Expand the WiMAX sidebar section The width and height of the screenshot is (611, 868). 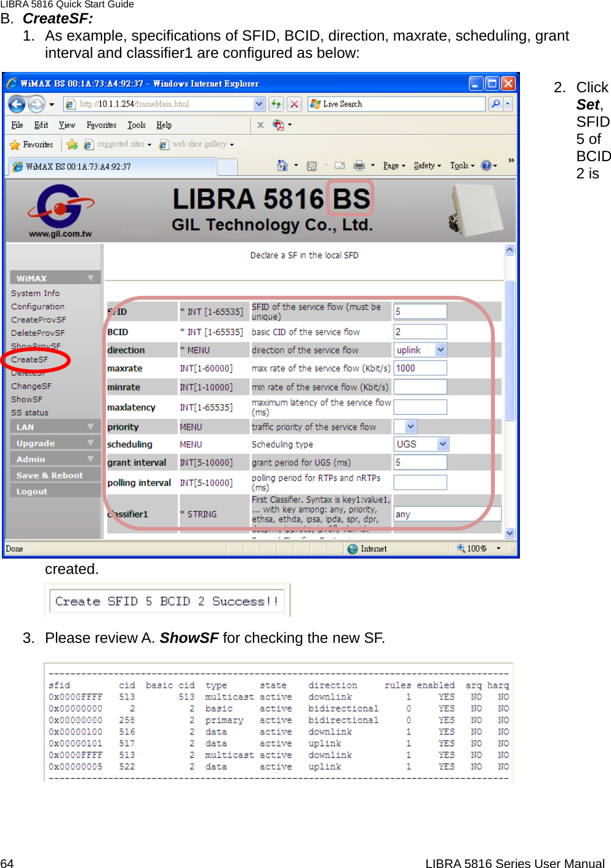[55, 278]
